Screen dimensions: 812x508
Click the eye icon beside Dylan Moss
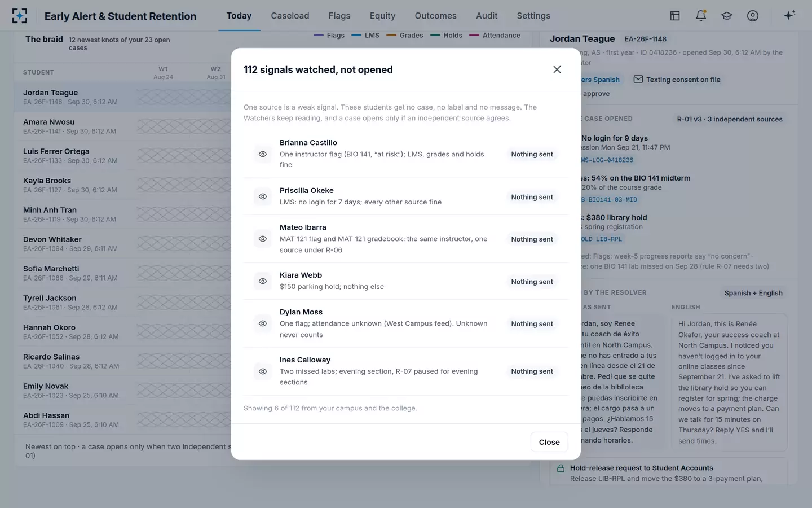pos(263,323)
